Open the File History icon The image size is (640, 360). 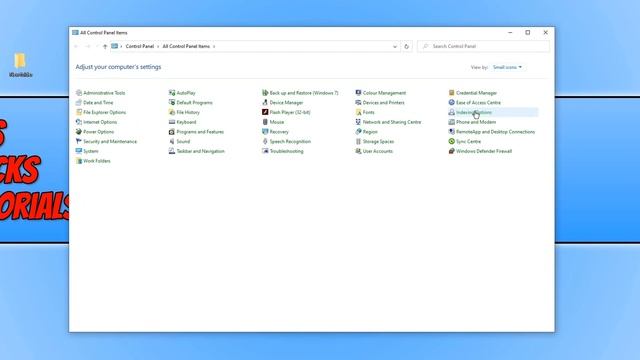[172, 112]
